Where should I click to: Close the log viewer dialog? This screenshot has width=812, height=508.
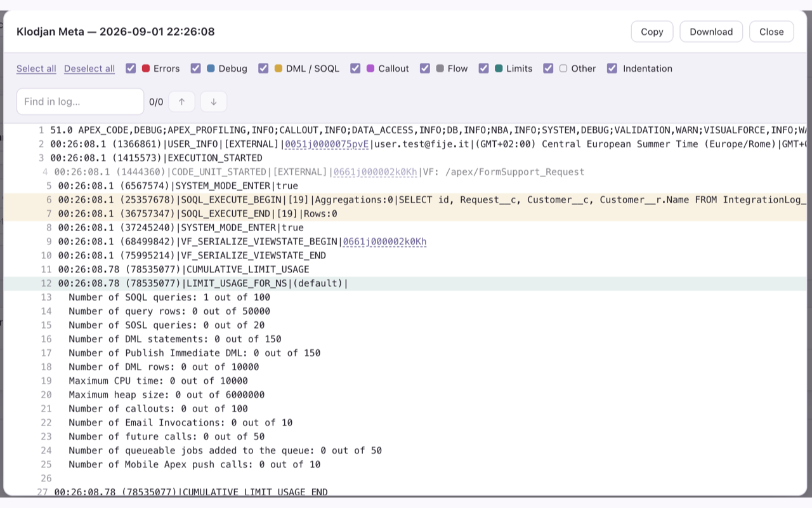pos(771,32)
